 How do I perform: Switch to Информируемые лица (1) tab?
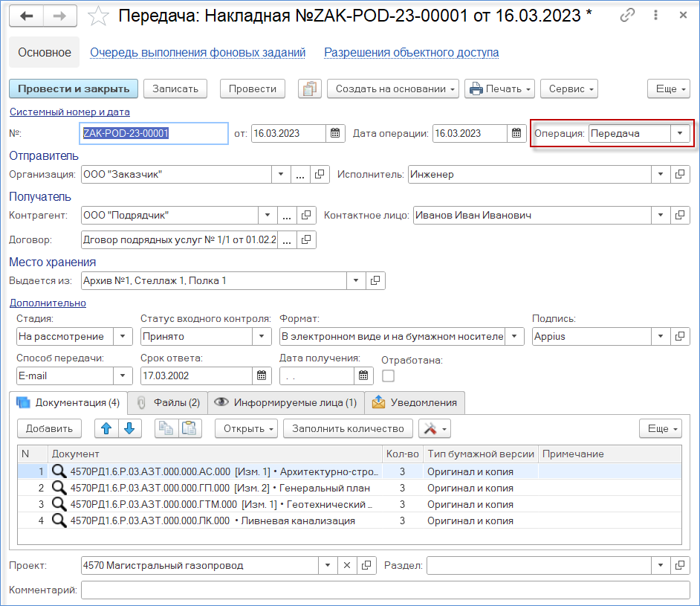286,402
